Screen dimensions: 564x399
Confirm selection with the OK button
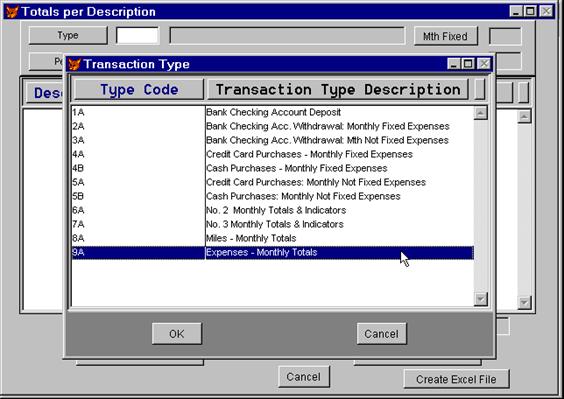177,334
